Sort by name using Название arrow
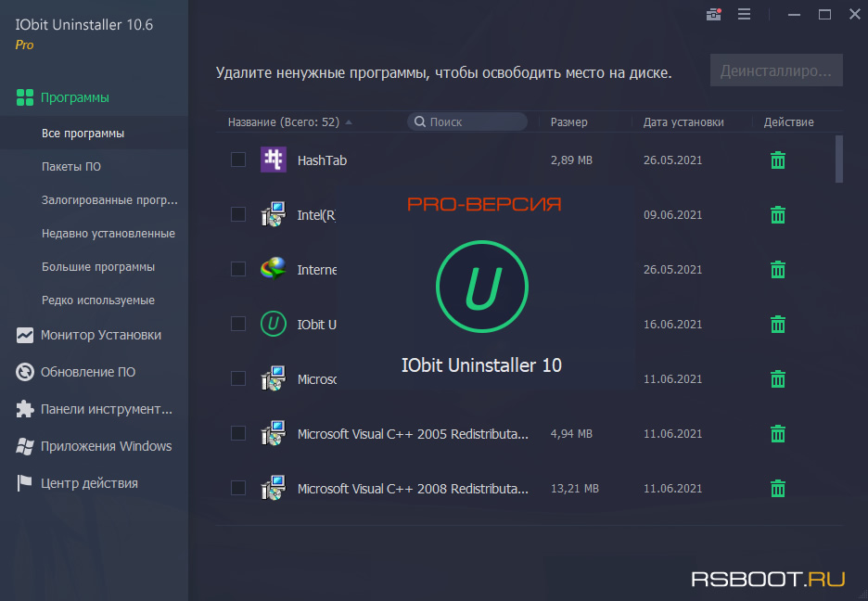Image resolution: width=868 pixels, height=601 pixels. [349, 122]
